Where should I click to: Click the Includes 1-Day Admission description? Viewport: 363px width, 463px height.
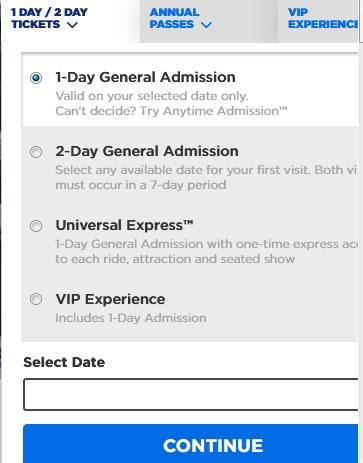tap(131, 318)
